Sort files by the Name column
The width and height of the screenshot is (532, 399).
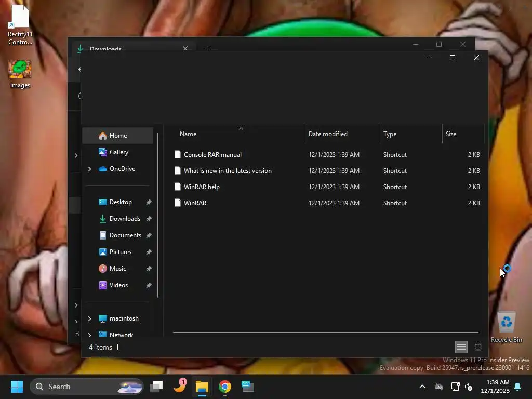click(x=239, y=134)
